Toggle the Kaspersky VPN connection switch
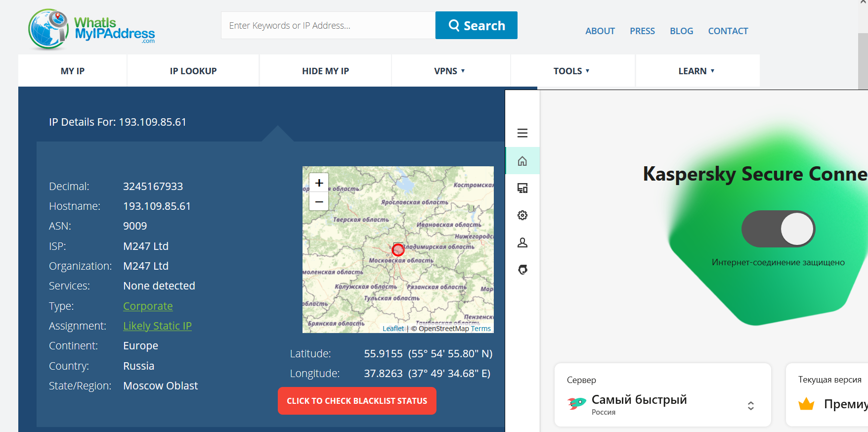The image size is (868, 432). [x=778, y=229]
